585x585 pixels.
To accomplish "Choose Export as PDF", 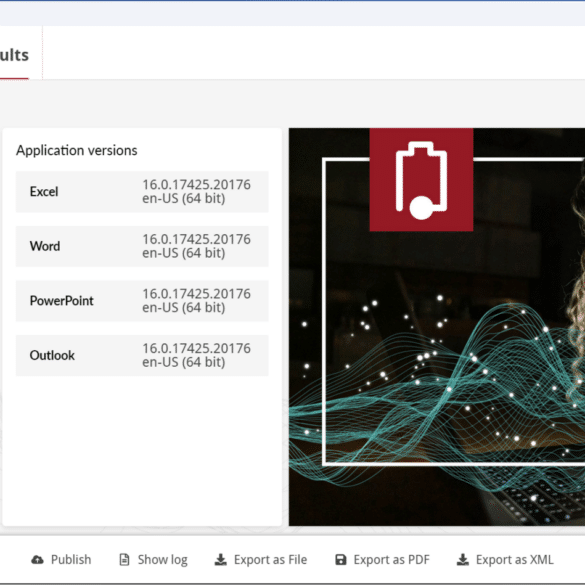I will (x=382, y=560).
